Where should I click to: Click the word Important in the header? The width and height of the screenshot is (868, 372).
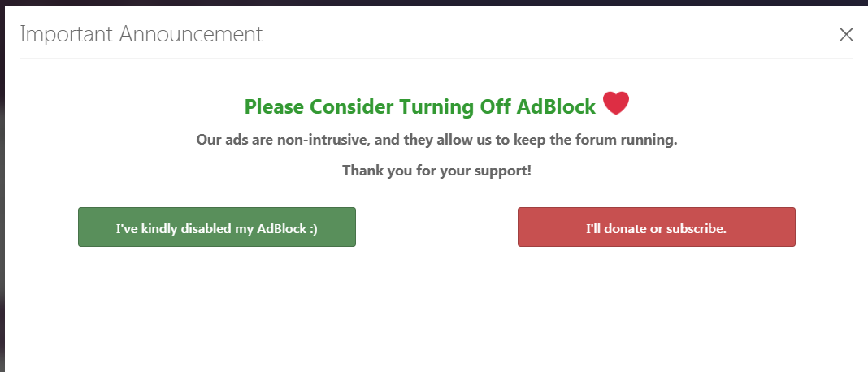click(x=67, y=34)
